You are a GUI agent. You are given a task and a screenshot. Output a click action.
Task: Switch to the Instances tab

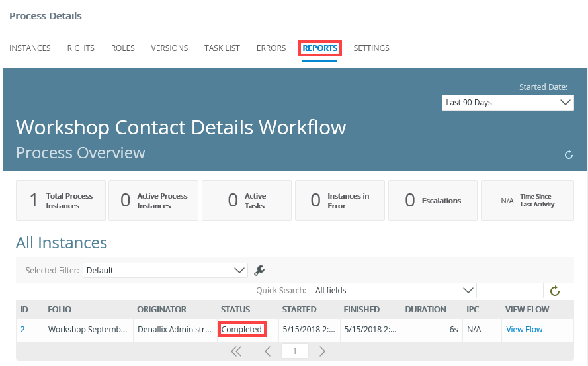(30, 48)
